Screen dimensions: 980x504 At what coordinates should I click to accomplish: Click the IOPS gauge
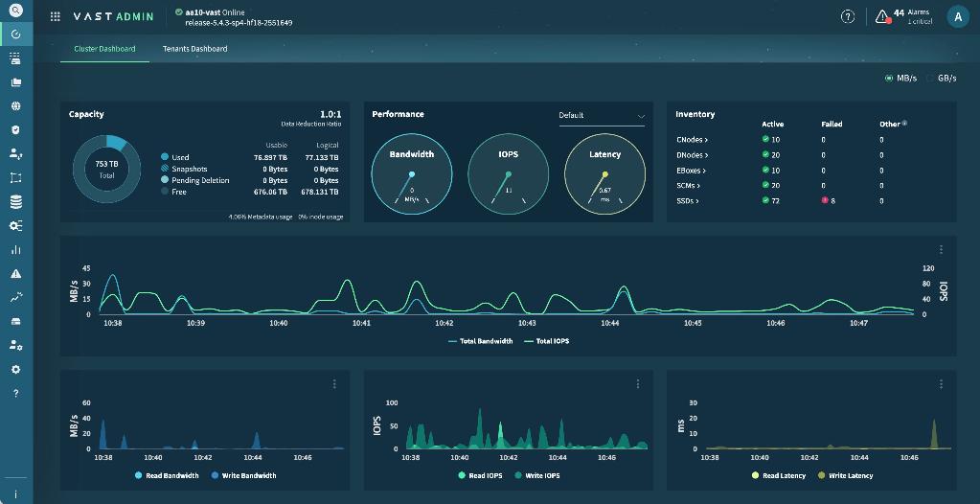point(508,173)
